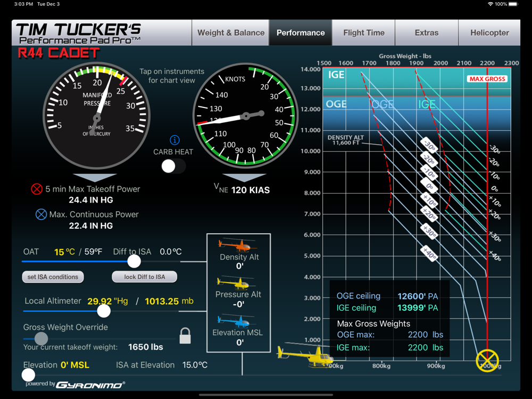
Task: Select the Performance tab
Action: click(301, 32)
